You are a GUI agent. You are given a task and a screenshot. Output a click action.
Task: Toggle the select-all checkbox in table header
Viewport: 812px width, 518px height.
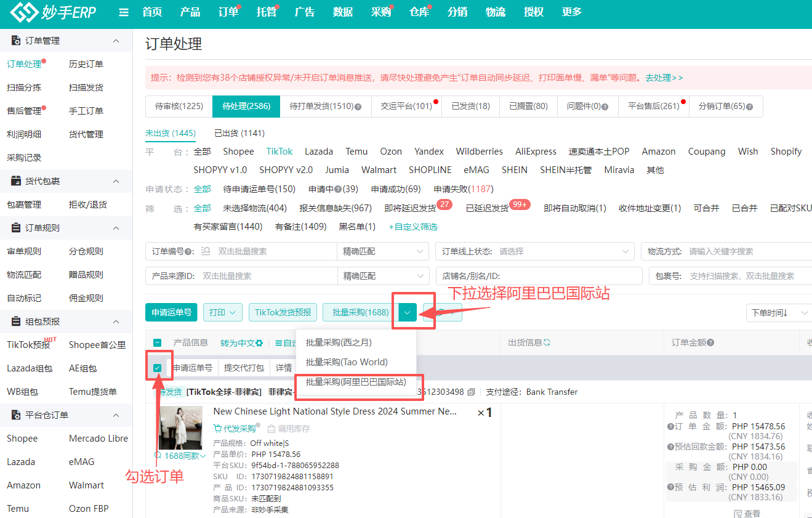point(158,343)
